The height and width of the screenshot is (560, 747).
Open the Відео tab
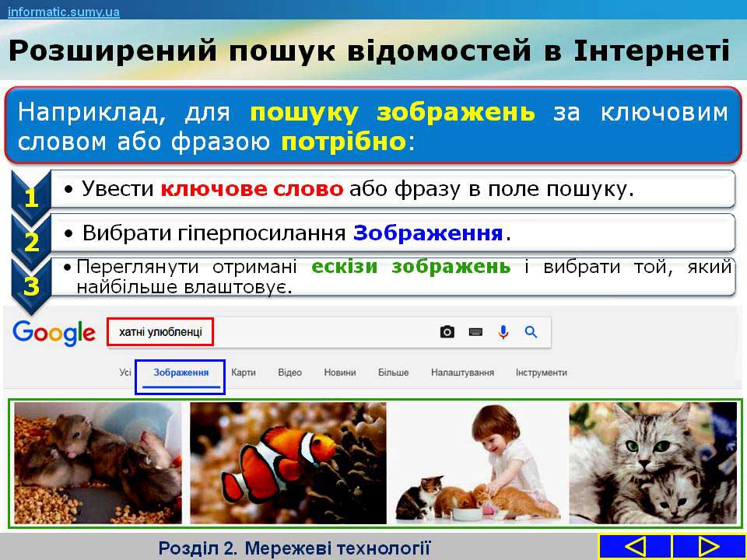coord(289,373)
